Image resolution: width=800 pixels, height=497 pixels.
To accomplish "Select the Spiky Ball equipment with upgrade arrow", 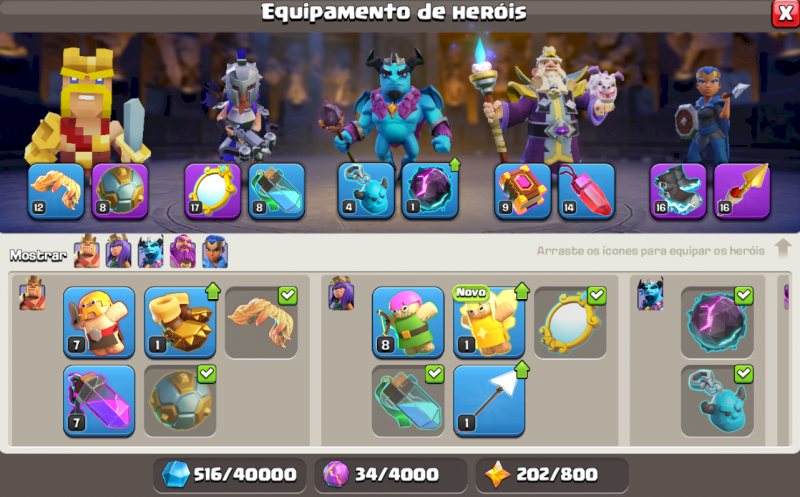I will tap(180, 322).
